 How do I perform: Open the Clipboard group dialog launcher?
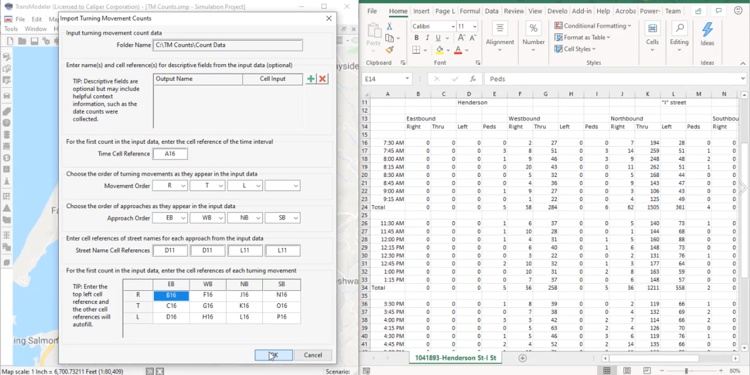[x=403, y=63]
